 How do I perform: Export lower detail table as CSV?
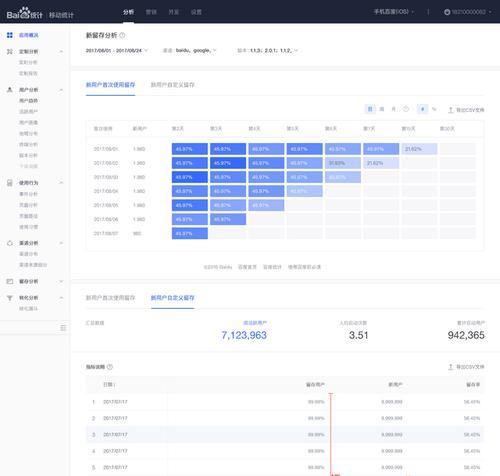point(466,367)
